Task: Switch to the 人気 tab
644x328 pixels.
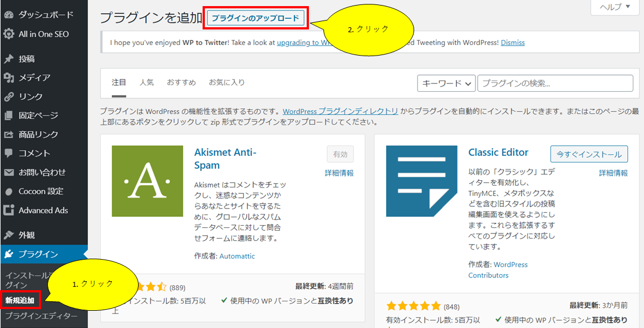Action: (146, 83)
